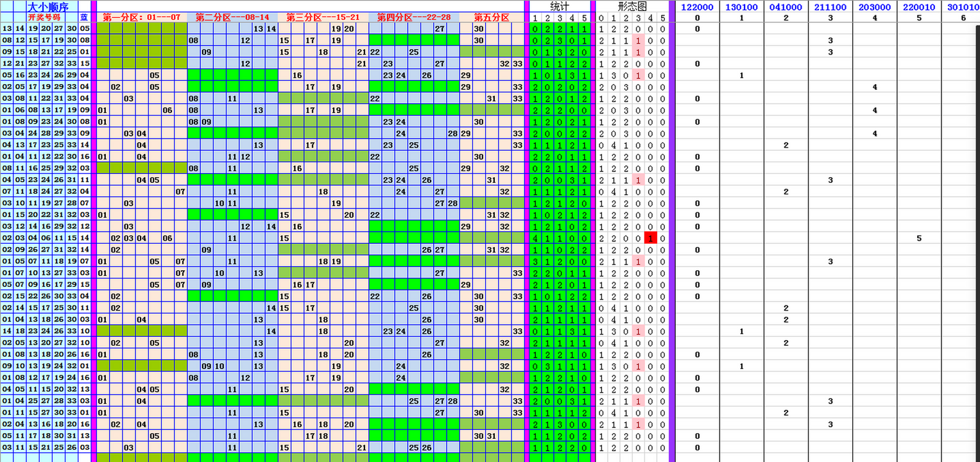The height and width of the screenshot is (462, 980).
Task: Click the 3 in 211100 column, row 02 04 13 16 18 20
Action: click(830, 424)
